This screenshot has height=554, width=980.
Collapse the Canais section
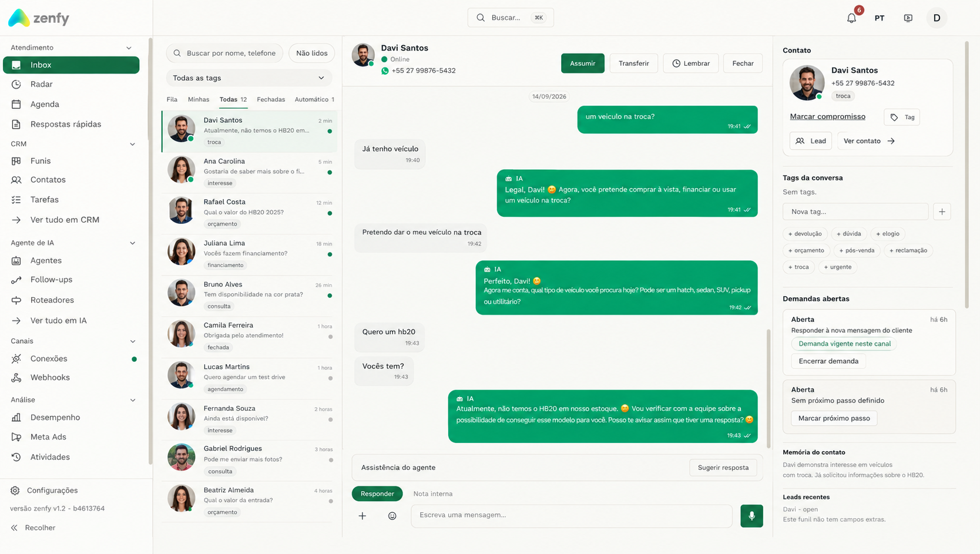pos(132,341)
